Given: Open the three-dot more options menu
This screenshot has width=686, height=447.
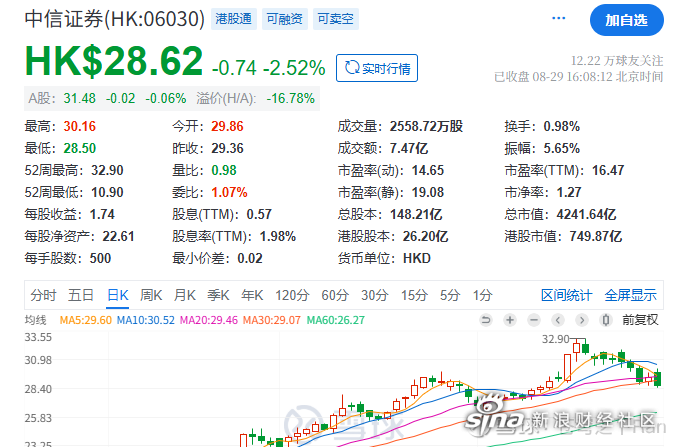Looking at the screenshot, I should [558, 18].
